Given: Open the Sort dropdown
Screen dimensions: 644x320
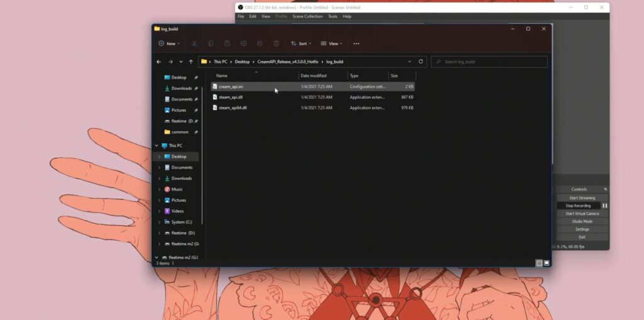Looking at the screenshot, I should coord(301,43).
